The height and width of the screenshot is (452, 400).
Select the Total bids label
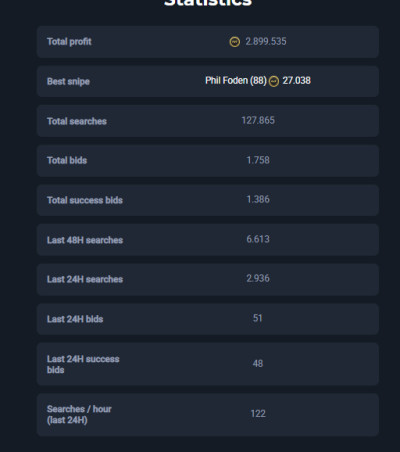(x=67, y=160)
